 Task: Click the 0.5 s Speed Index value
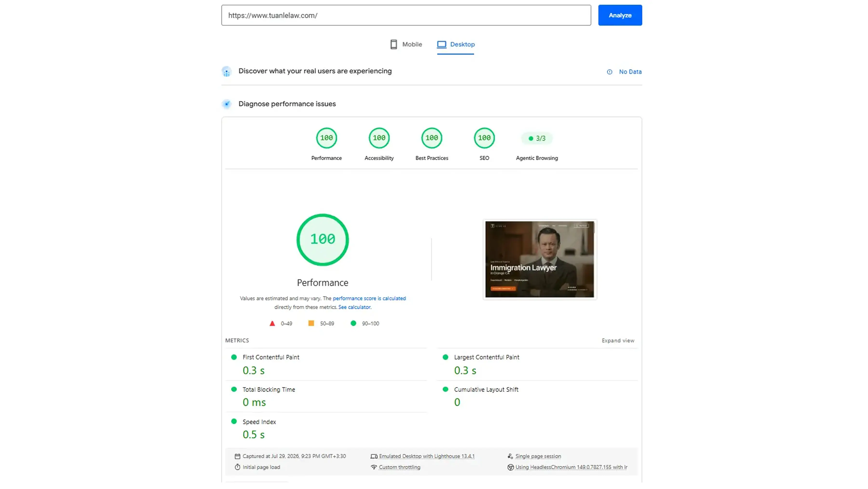pyautogui.click(x=253, y=435)
